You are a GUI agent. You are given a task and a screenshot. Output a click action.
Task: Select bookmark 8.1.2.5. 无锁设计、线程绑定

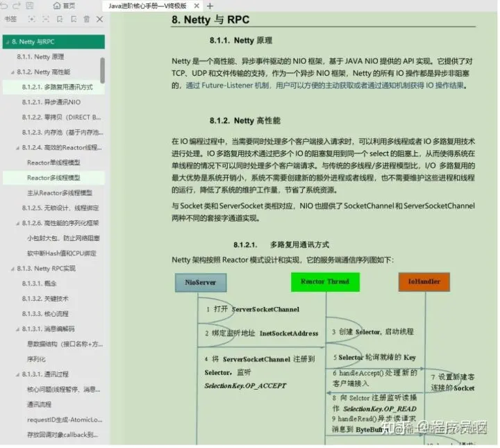(60, 208)
